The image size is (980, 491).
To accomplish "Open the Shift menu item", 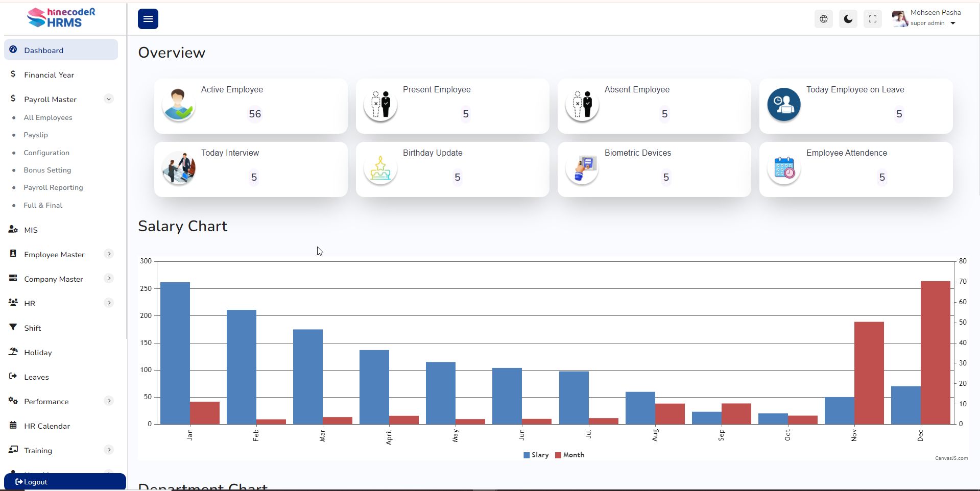I will pos(32,328).
